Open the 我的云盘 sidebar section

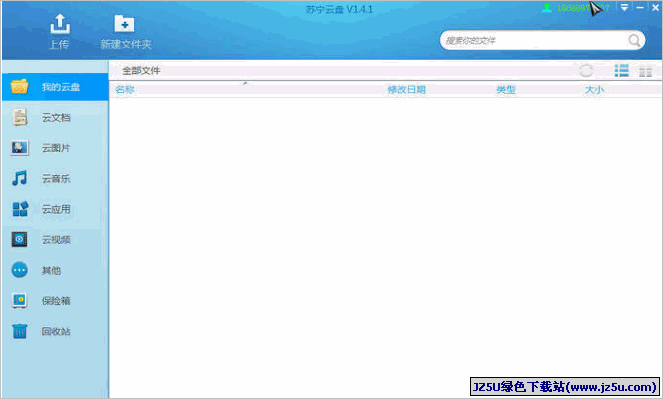[x=55, y=87]
